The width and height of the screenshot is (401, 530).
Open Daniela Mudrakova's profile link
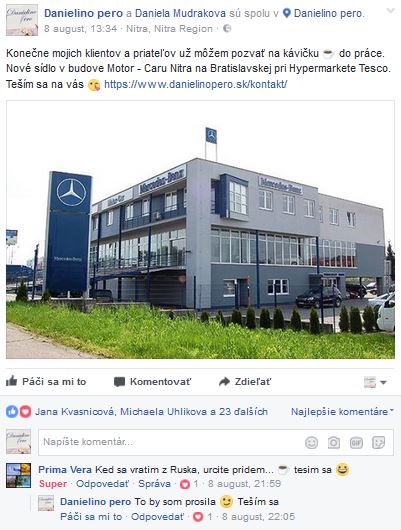[180, 14]
